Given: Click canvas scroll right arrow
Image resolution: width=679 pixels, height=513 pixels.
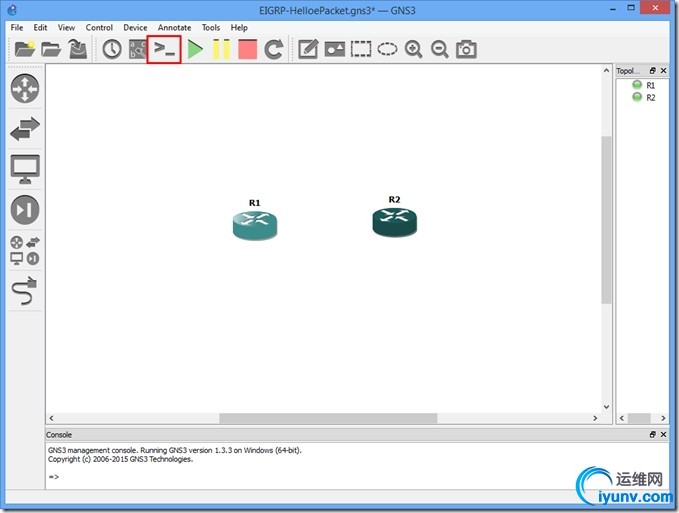Looking at the screenshot, I should 595,418.
